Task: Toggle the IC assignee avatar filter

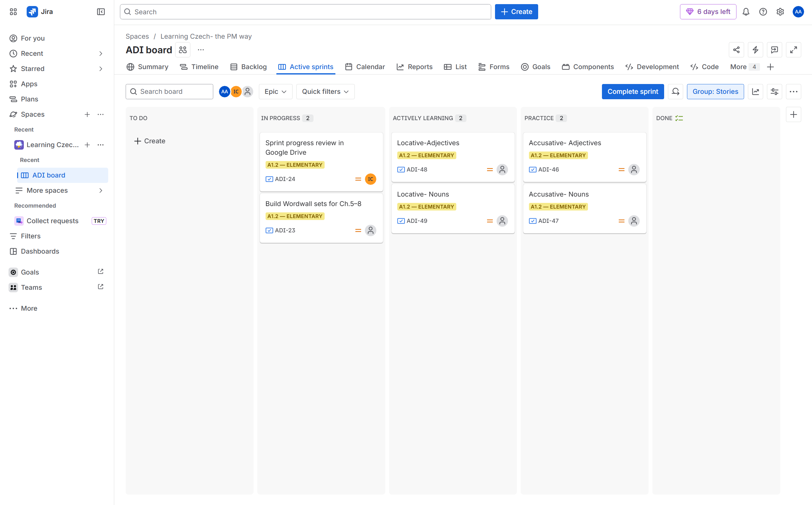Action: click(236, 92)
